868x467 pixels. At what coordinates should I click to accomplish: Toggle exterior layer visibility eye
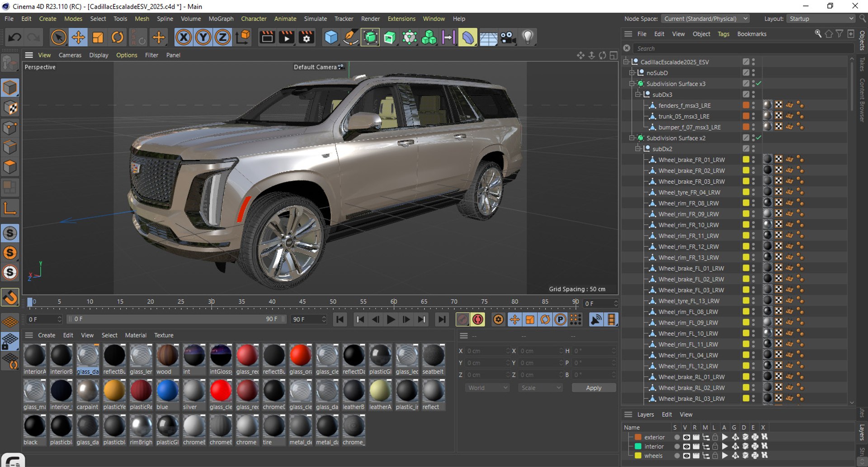tap(686, 437)
